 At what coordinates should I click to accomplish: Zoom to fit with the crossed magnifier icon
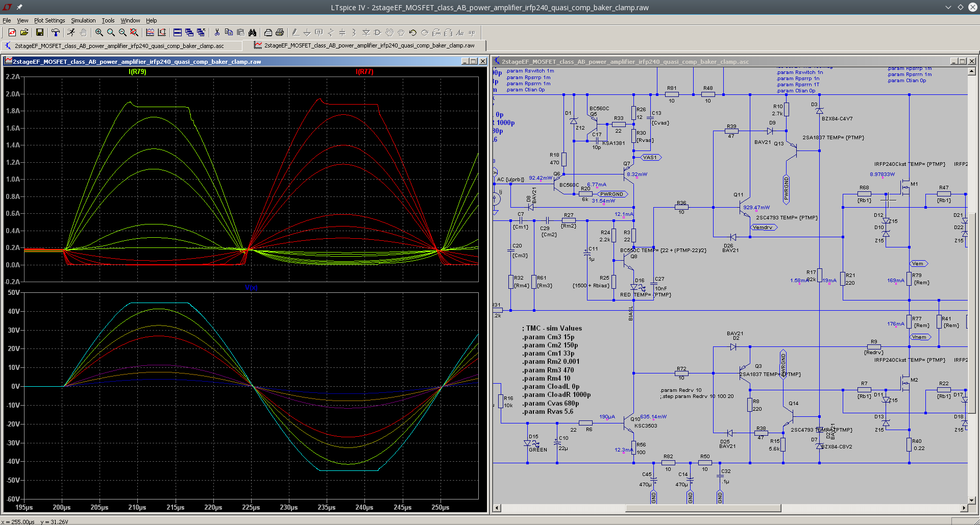134,33
